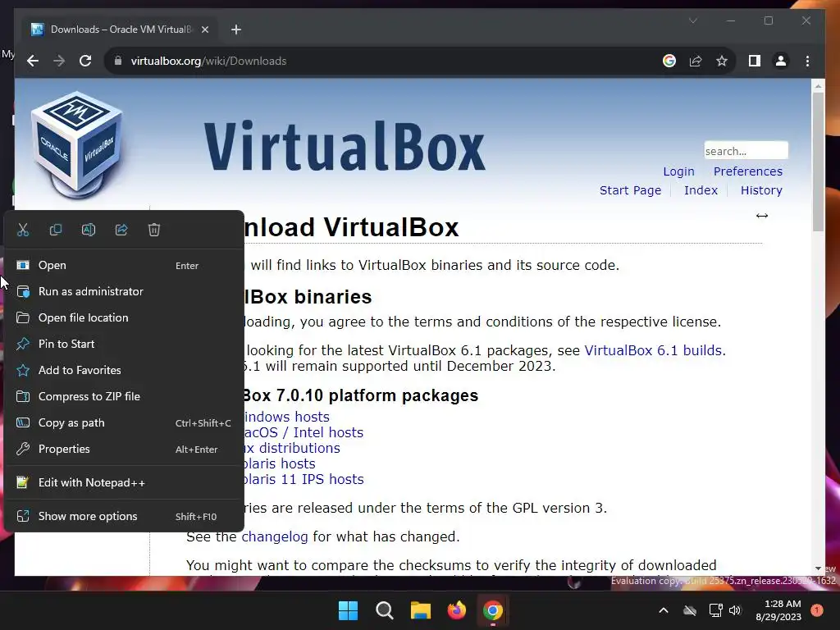The image size is (840, 630).
Task: Open a new browser tab
Action: [x=236, y=30]
